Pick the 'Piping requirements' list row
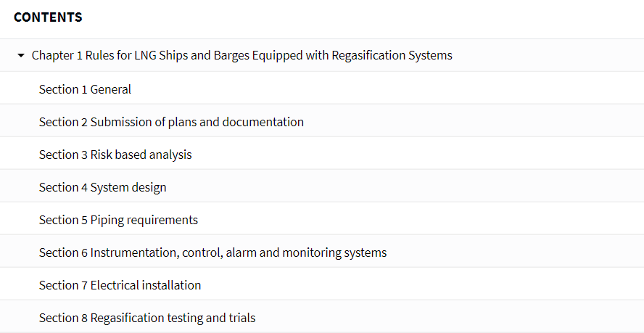 322,220
